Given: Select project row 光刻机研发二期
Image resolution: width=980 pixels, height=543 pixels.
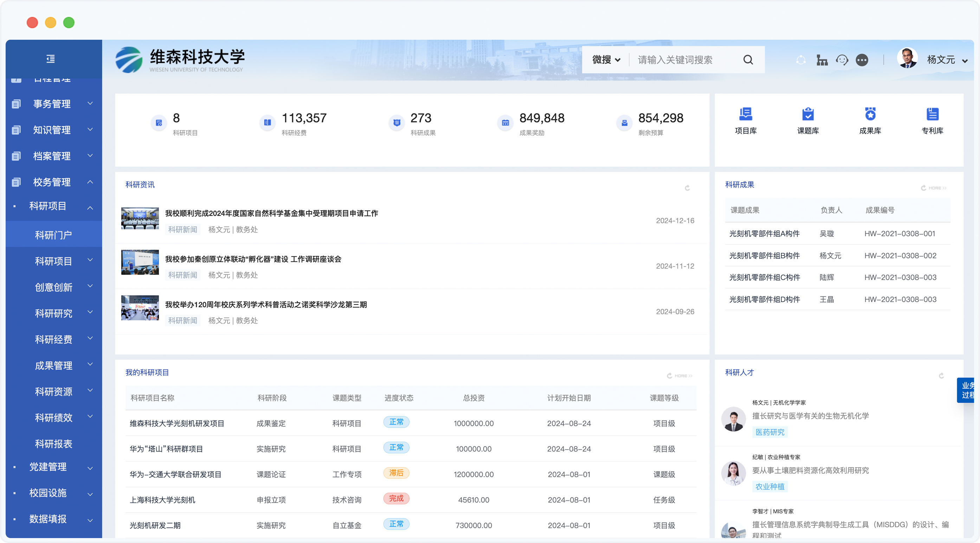Looking at the screenshot, I should pos(411,525).
